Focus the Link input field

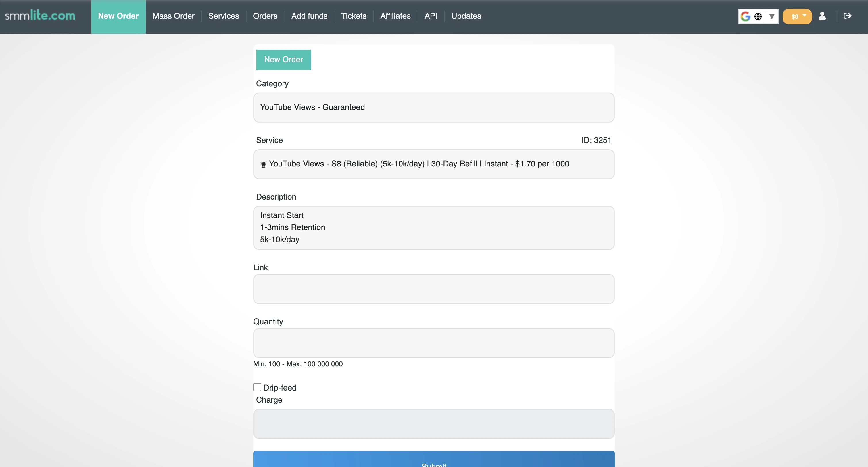(434, 289)
